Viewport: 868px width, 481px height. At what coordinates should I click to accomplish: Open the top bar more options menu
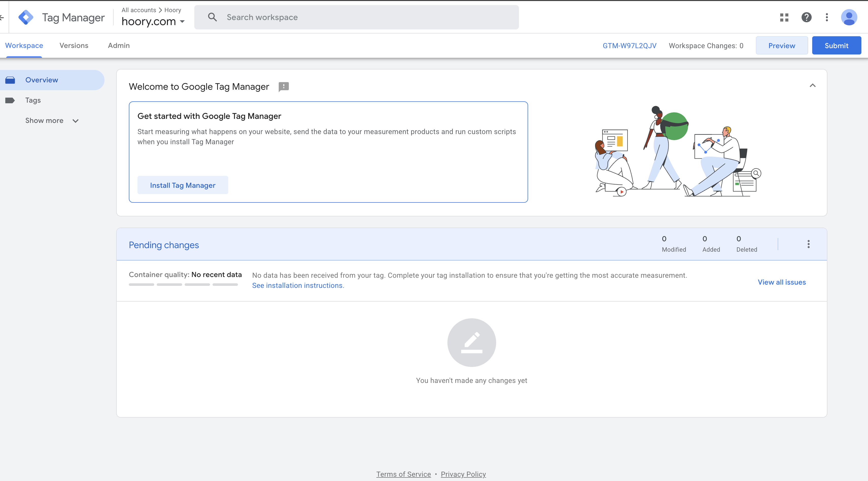827,17
